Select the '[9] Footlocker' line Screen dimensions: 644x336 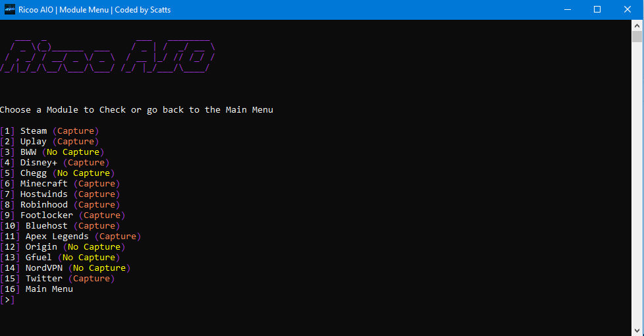click(x=63, y=215)
